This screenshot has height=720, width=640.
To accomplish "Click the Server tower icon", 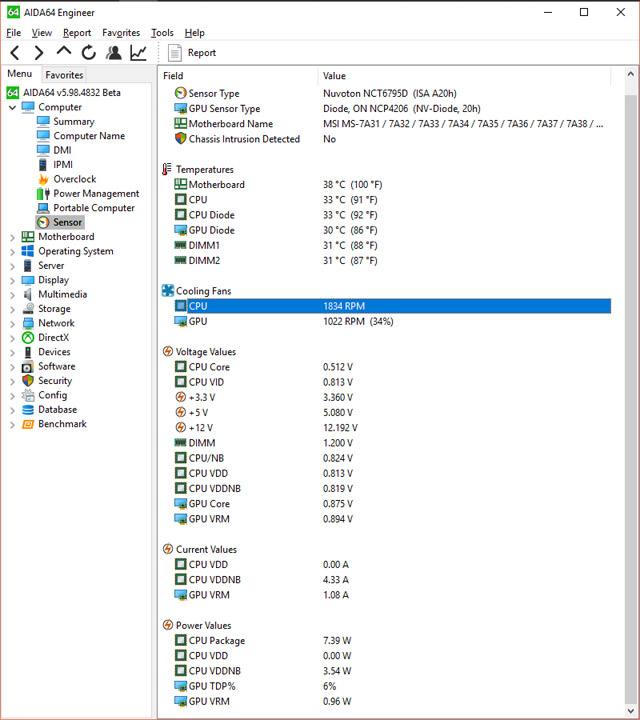I will tap(28, 265).
